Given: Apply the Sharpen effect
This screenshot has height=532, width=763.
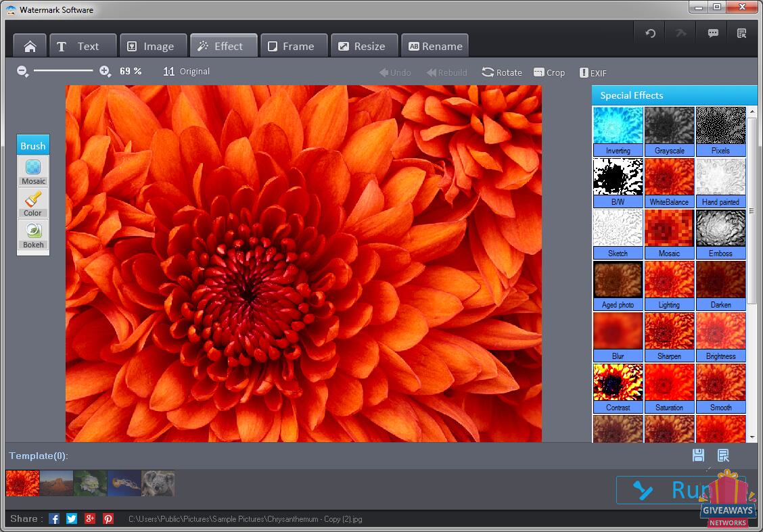Looking at the screenshot, I should 670,337.
